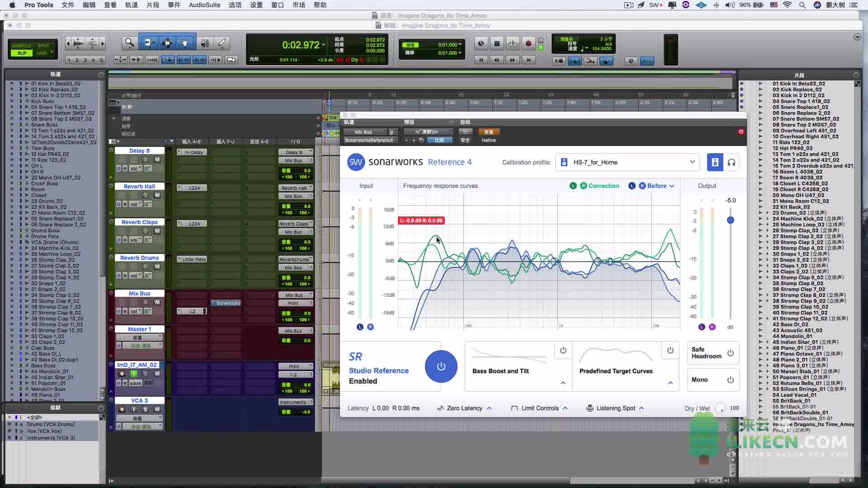Click the Record enable transport button

528,43
